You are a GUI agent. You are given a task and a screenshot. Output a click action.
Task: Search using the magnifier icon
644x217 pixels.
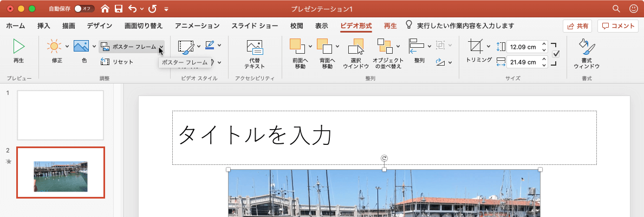pos(616,8)
